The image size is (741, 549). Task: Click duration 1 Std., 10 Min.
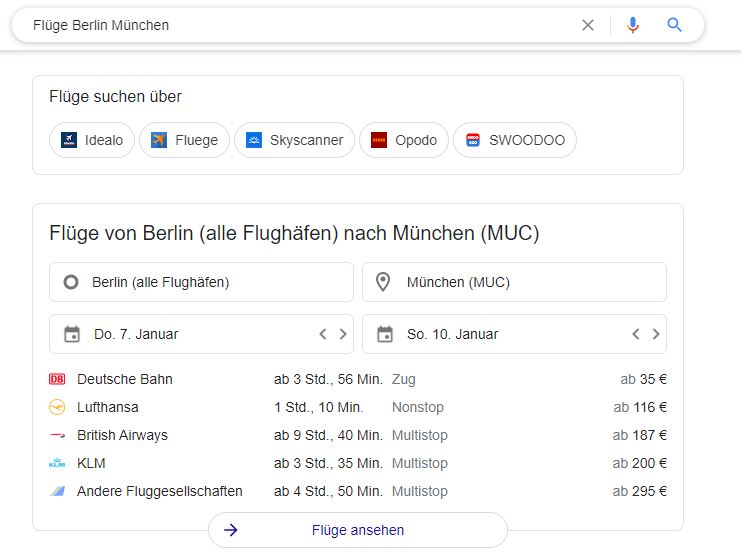(x=319, y=407)
